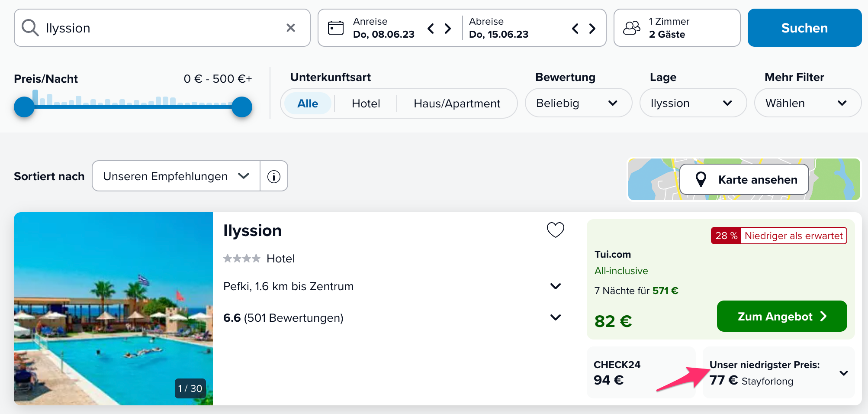Move check-in date one day earlier

coord(431,29)
